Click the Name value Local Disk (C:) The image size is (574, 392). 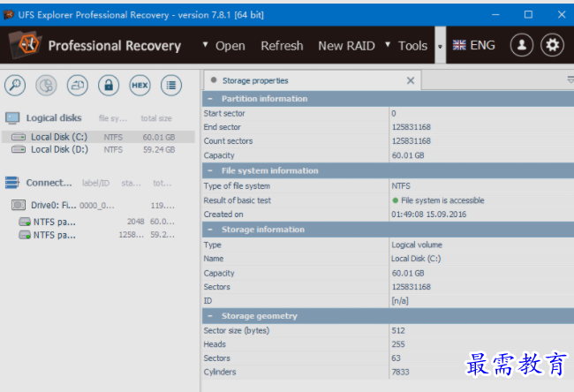416,259
